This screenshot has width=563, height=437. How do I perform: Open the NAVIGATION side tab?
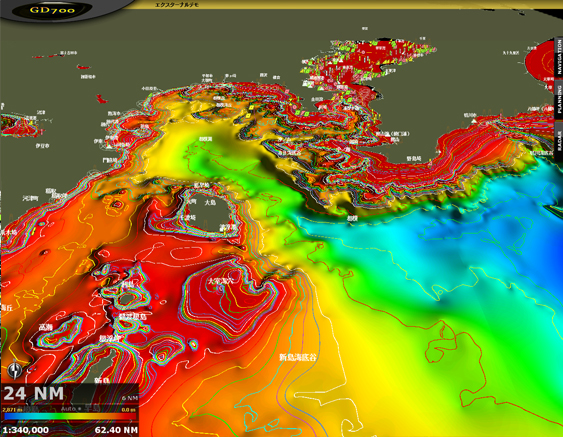tap(559, 57)
